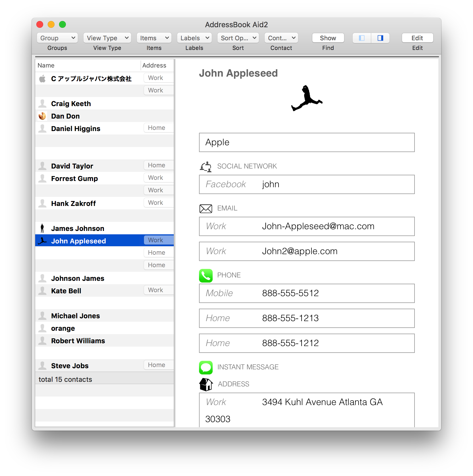This screenshot has width=473, height=476.
Task: Click Forrest Gump's avatar icon
Action: [42, 178]
